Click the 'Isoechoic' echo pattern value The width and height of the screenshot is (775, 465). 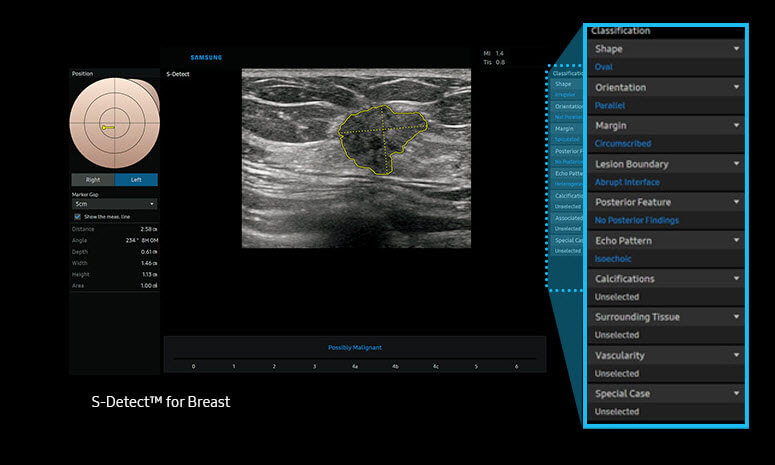pos(613,259)
